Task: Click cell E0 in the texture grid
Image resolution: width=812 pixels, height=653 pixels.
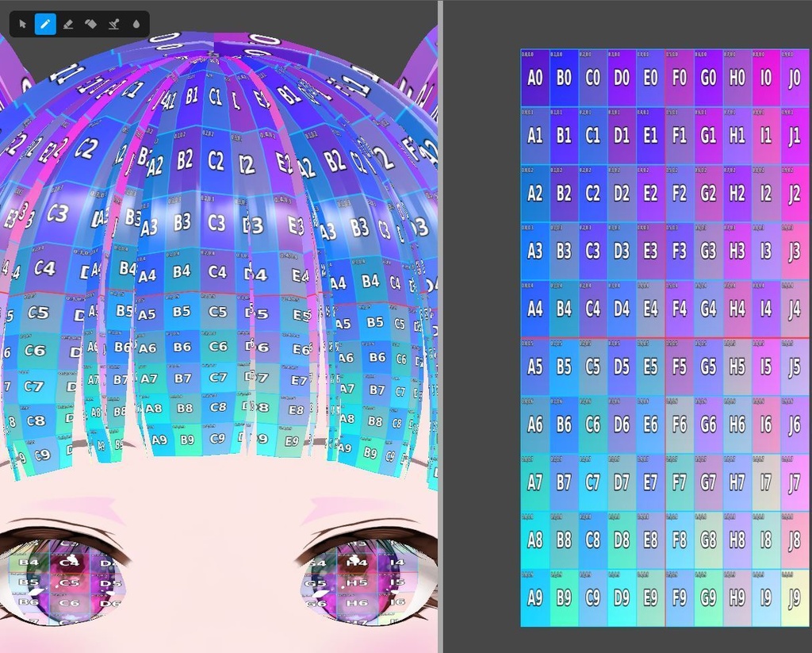Action: pyautogui.click(x=650, y=79)
